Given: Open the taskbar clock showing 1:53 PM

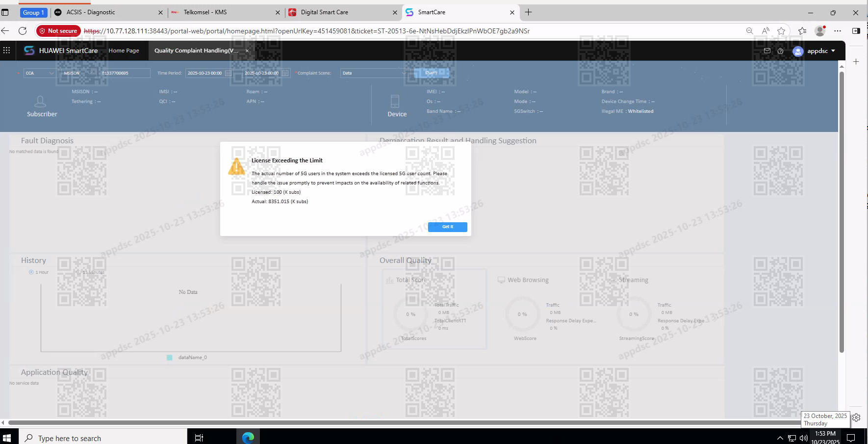Looking at the screenshot, I should click(825, 437).
